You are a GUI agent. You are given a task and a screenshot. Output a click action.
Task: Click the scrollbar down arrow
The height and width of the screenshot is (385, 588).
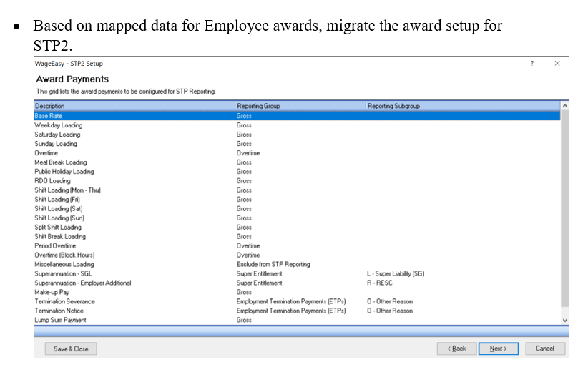(x=564, y=321)
